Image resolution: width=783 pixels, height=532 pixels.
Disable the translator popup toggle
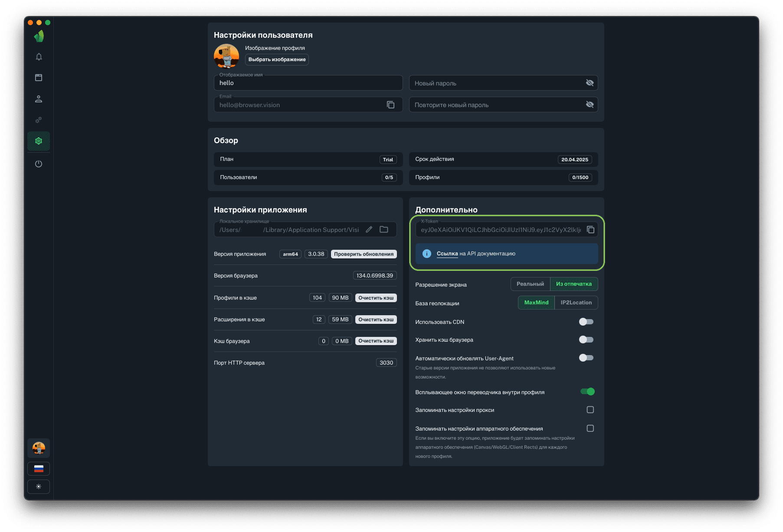(x=587, y=392)
